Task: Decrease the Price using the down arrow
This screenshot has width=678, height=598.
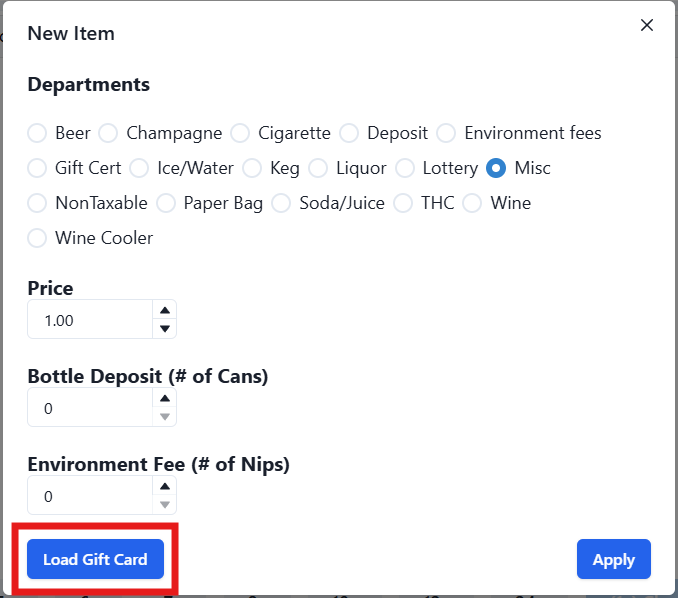Action: pos(165,329)
